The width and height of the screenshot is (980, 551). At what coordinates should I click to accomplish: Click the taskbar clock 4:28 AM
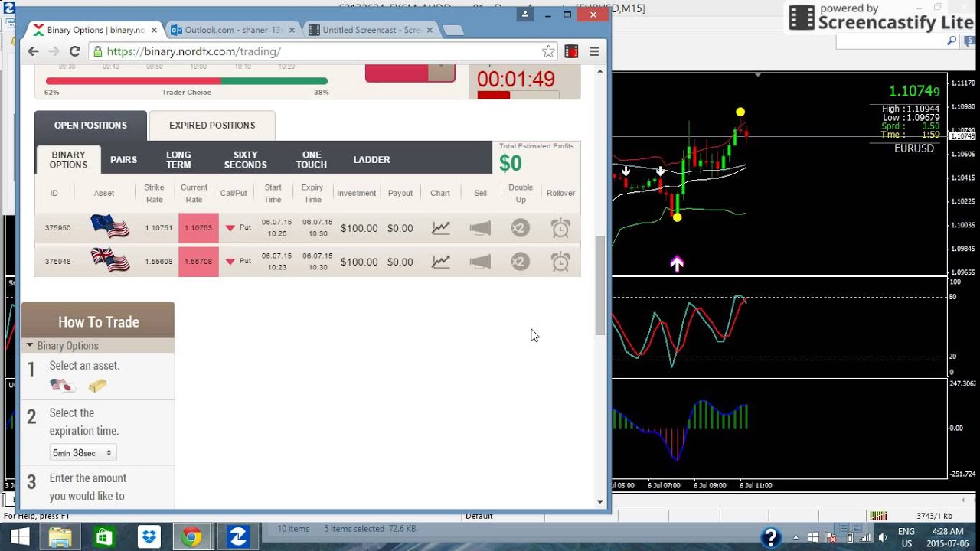[x=948, y=531]
